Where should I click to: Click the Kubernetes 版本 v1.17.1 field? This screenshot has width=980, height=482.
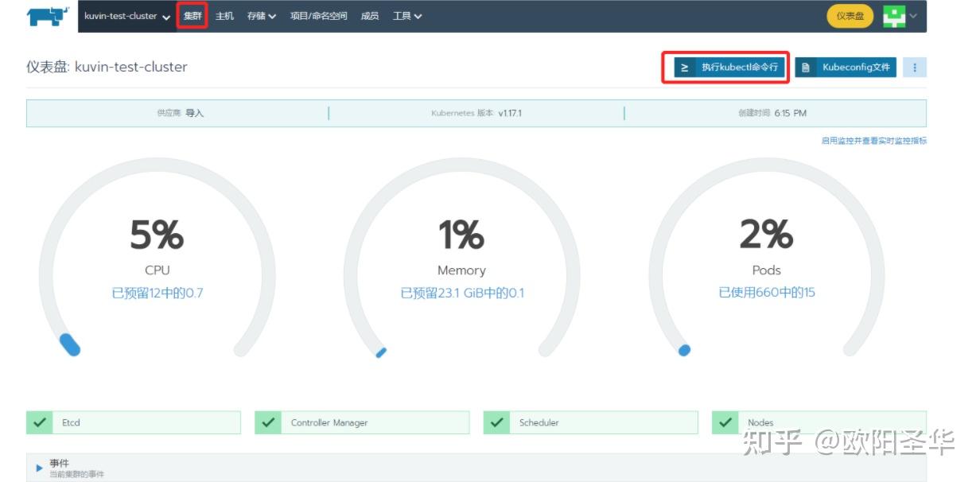[x=476, y=113]
